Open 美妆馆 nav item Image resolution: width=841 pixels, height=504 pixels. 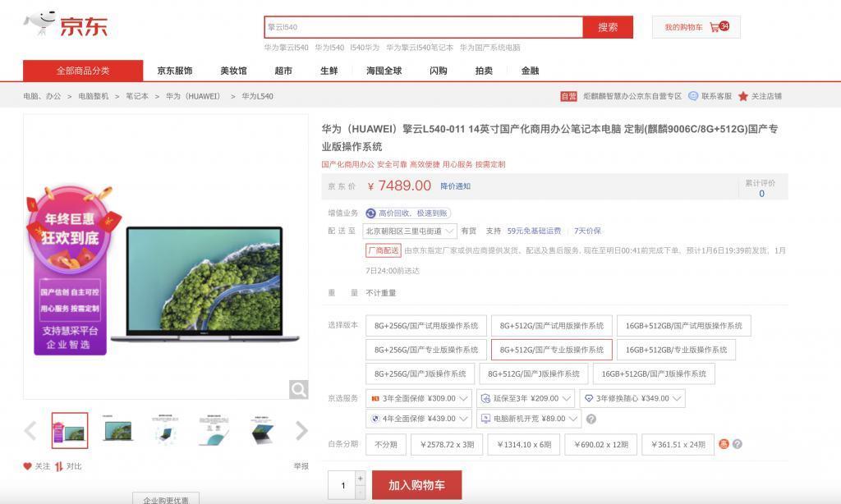point(234,71)
